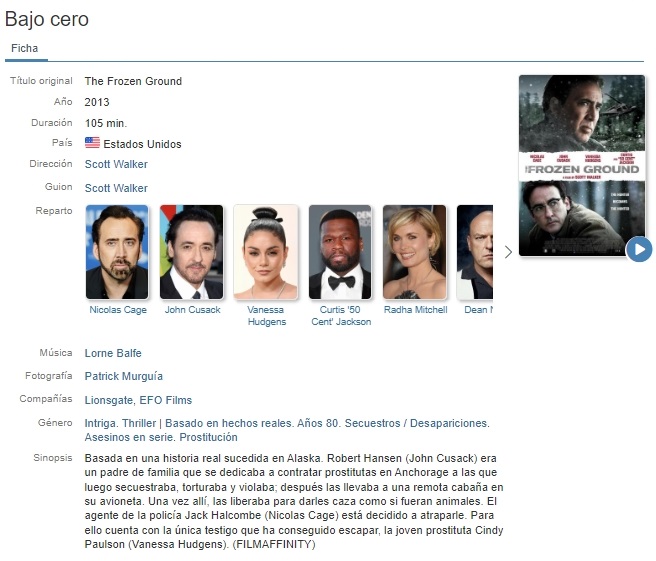
Task: Play the trailer using the blue play button
Action: click(x=639, y=249)
